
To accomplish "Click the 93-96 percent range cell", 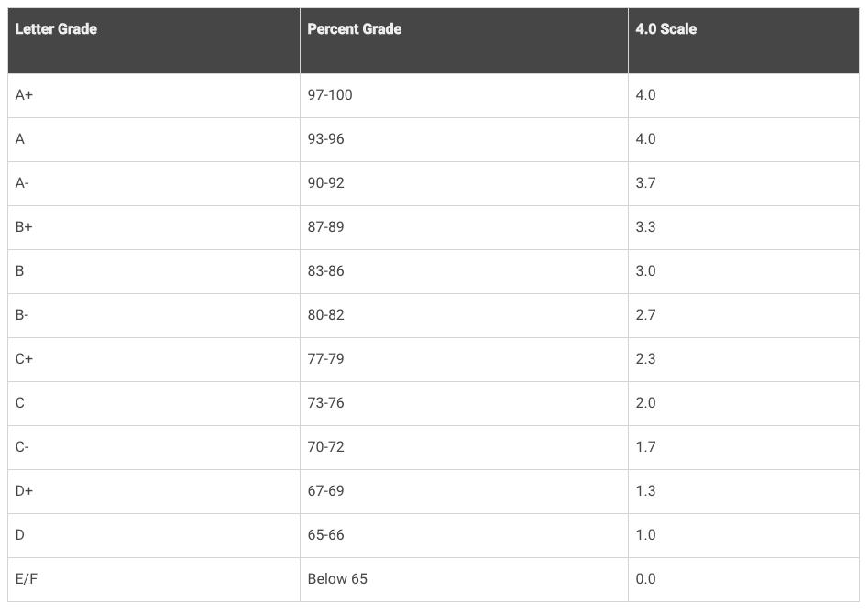I will coord(326,139).
